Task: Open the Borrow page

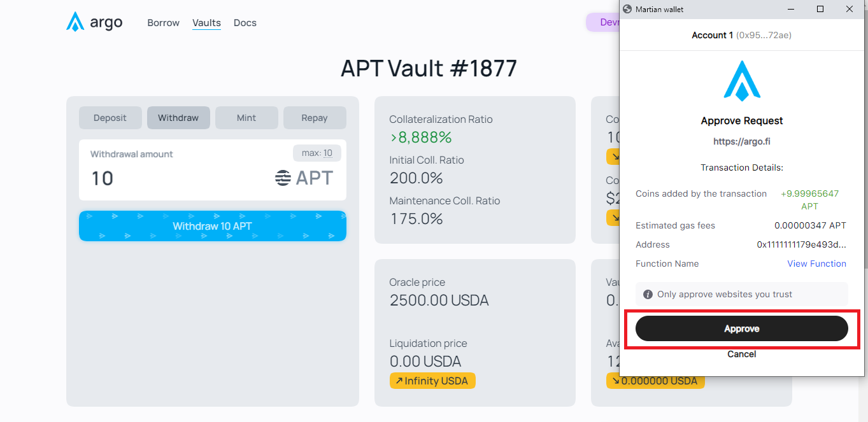Action: (x=163, y=23)
